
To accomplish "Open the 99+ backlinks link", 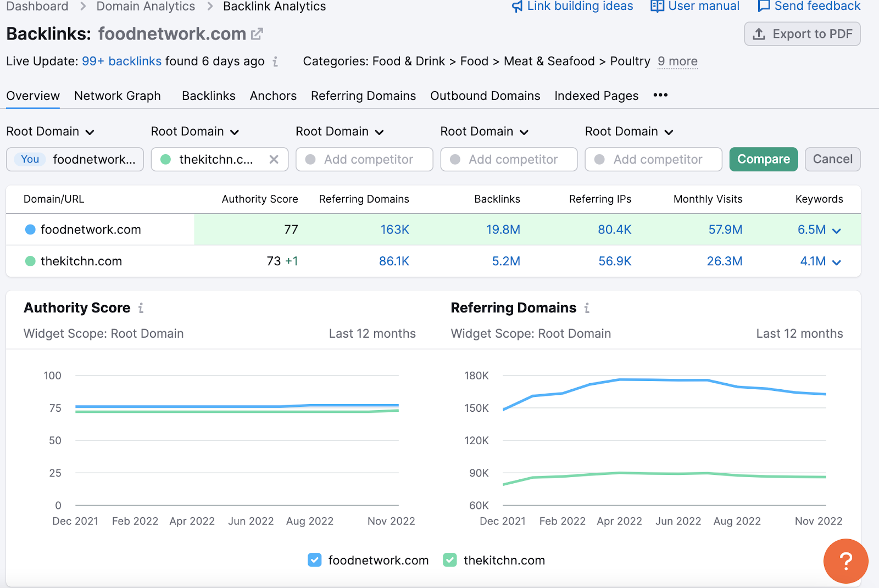I will 121,61.
